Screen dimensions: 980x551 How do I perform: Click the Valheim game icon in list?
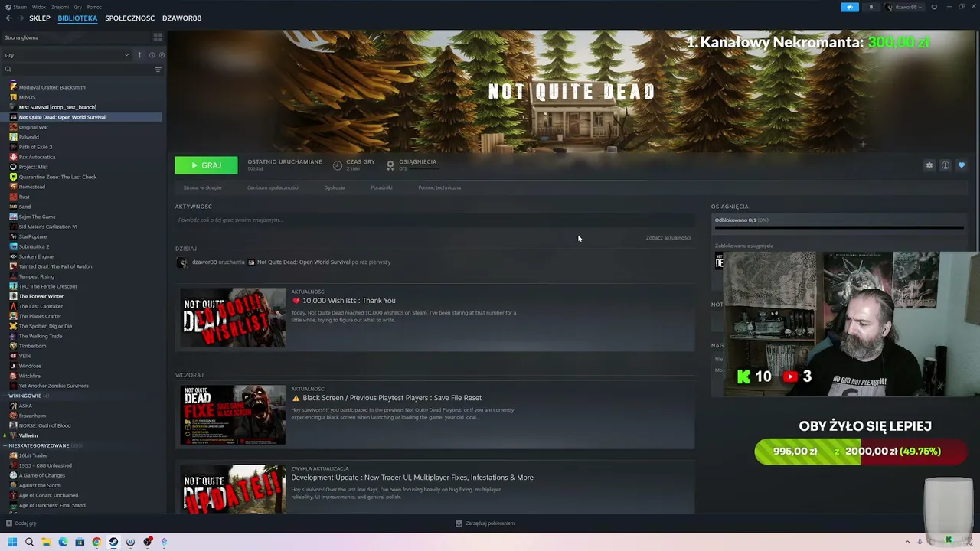[x=13, y=435]
